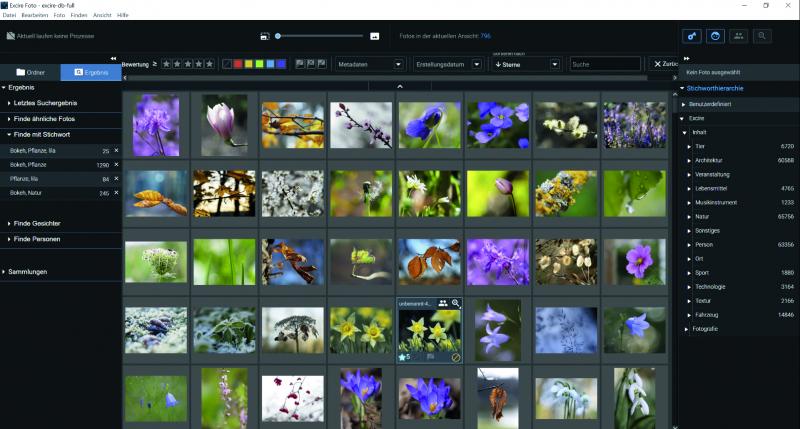Switch to the Ordner tab
The height and width of the screenshot is (429, 800).
tap(30, 72)
